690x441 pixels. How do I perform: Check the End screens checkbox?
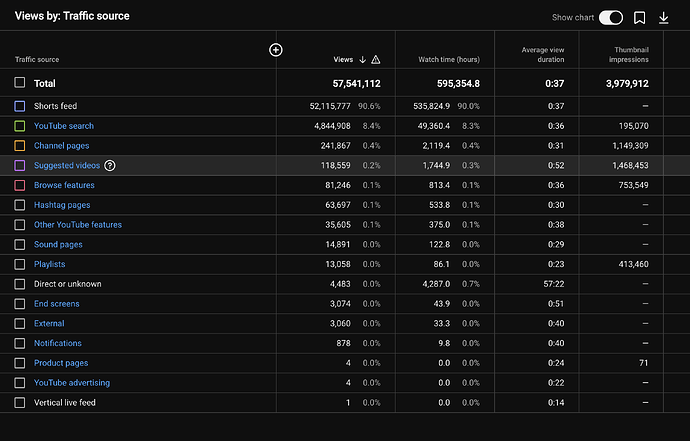tap(20, 304)
